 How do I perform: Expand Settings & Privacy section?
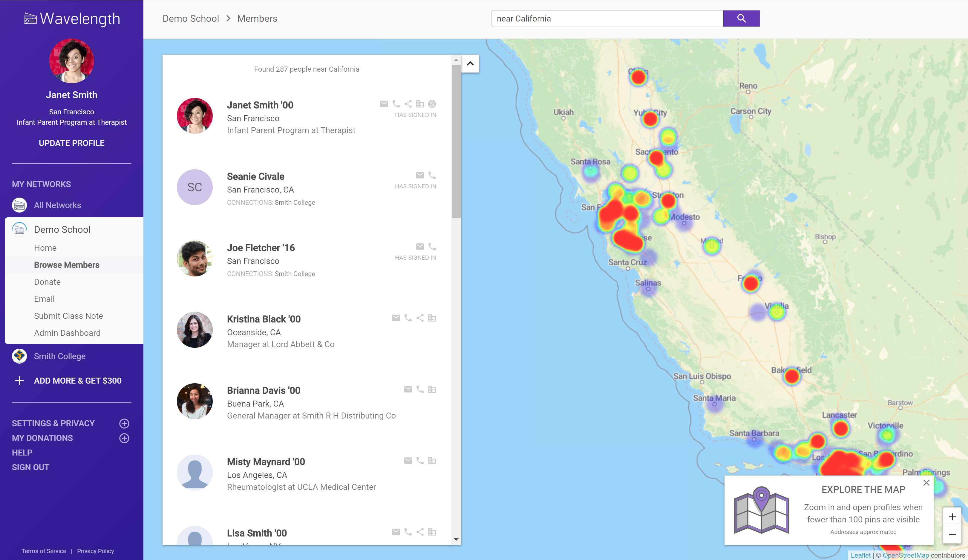[124, 423]
